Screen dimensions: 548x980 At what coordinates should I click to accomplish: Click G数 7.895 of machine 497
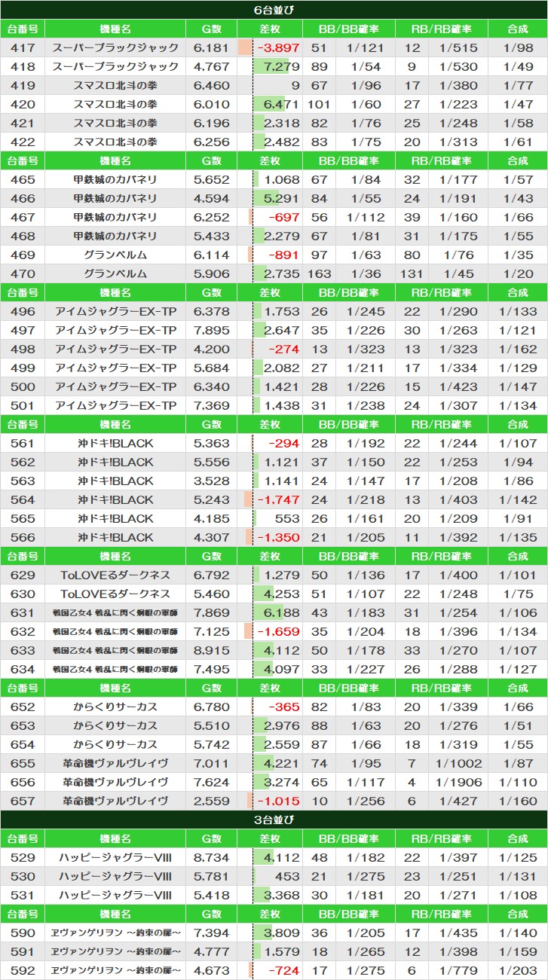click(211, 330)
